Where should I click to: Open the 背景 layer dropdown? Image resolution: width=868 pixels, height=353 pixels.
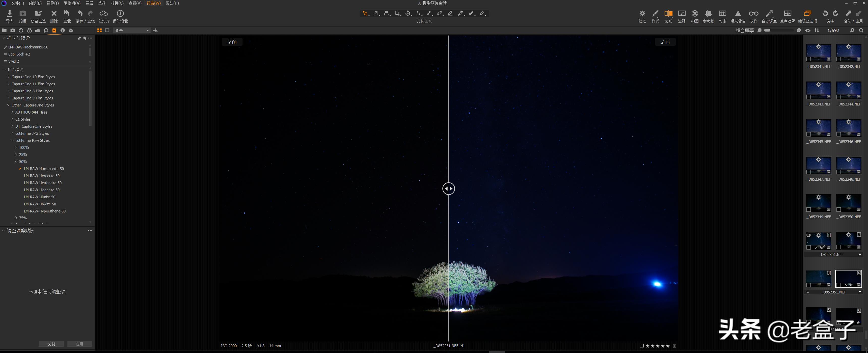(131, 30)
